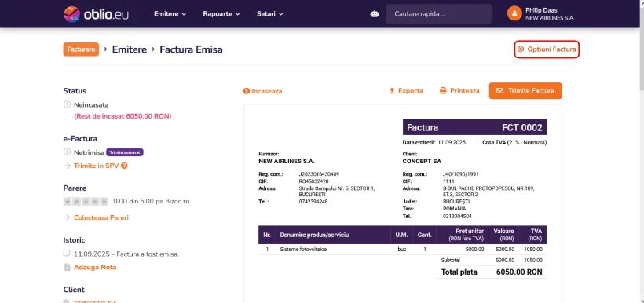Viewport: 644px width, 303px height.
Task: Focus the Cautare rapida search field
Action: point(439,14)
